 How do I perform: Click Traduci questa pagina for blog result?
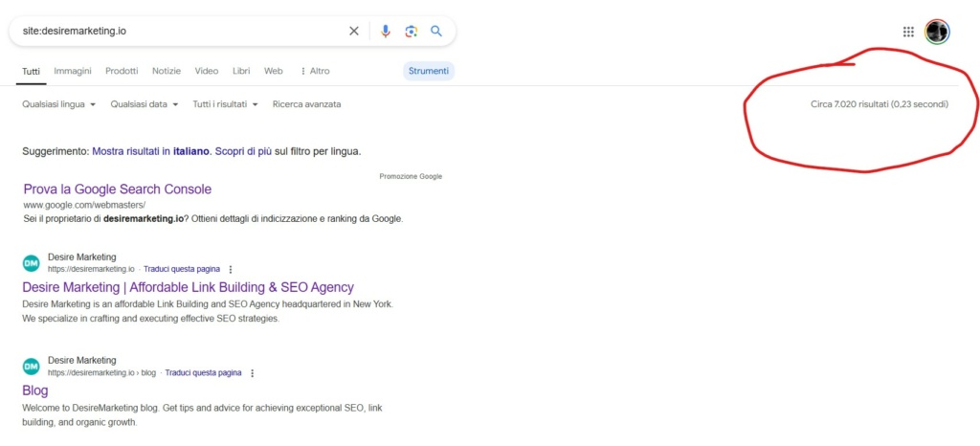[x=203, y=373]
